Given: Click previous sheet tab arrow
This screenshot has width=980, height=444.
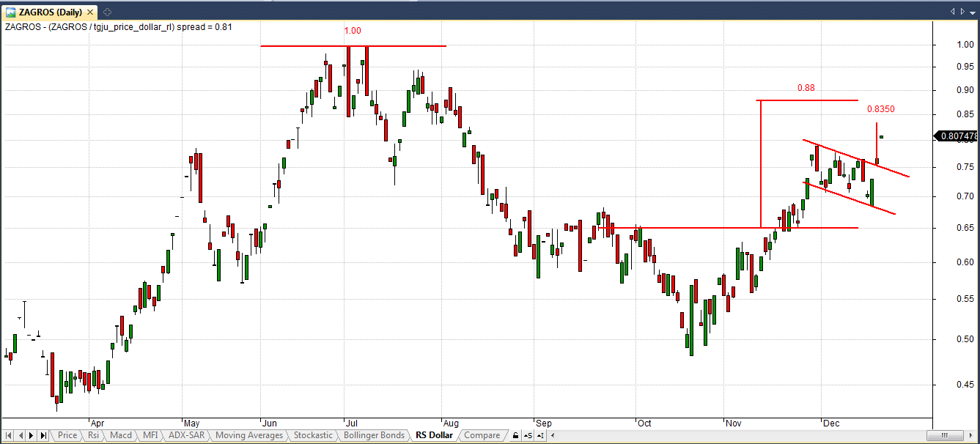Looking at the screenshot, I should [21, 435].
